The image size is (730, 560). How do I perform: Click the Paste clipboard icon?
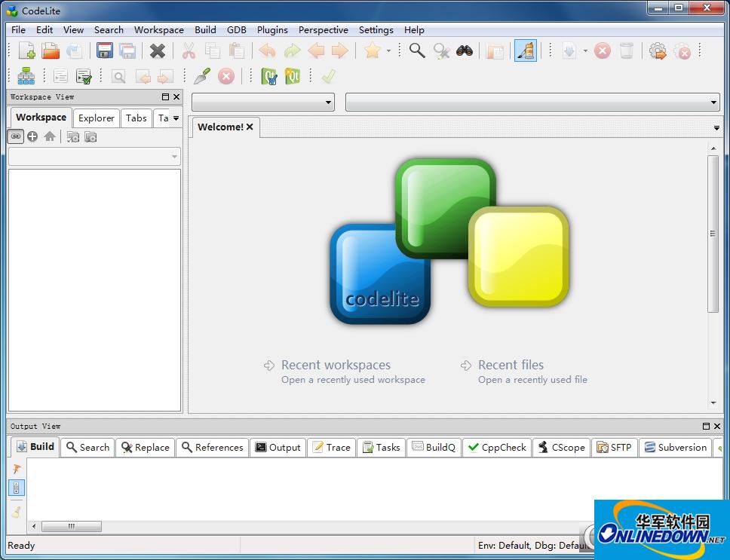(x=237, y=50)
